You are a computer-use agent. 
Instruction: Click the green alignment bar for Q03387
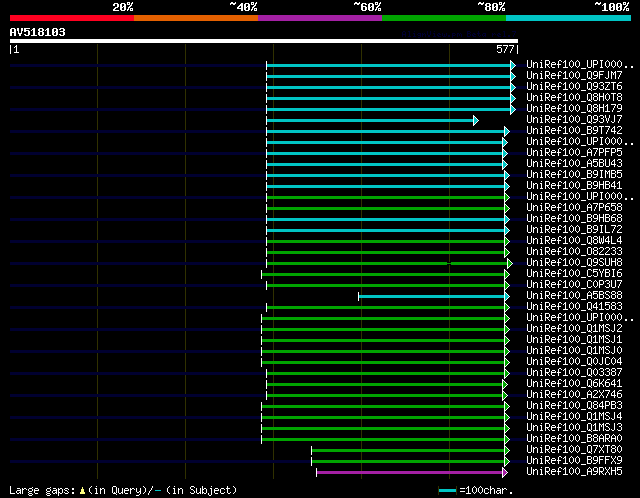point(385,373)
